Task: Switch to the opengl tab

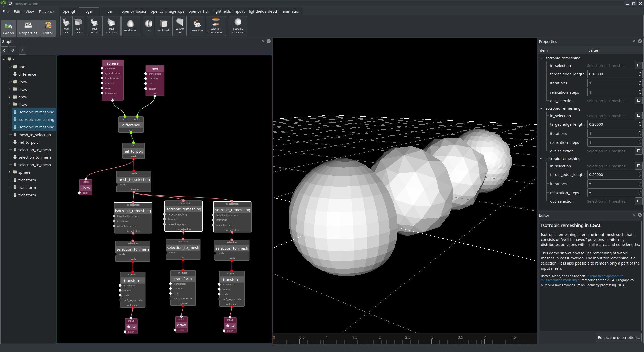Action: pos(69,11)
